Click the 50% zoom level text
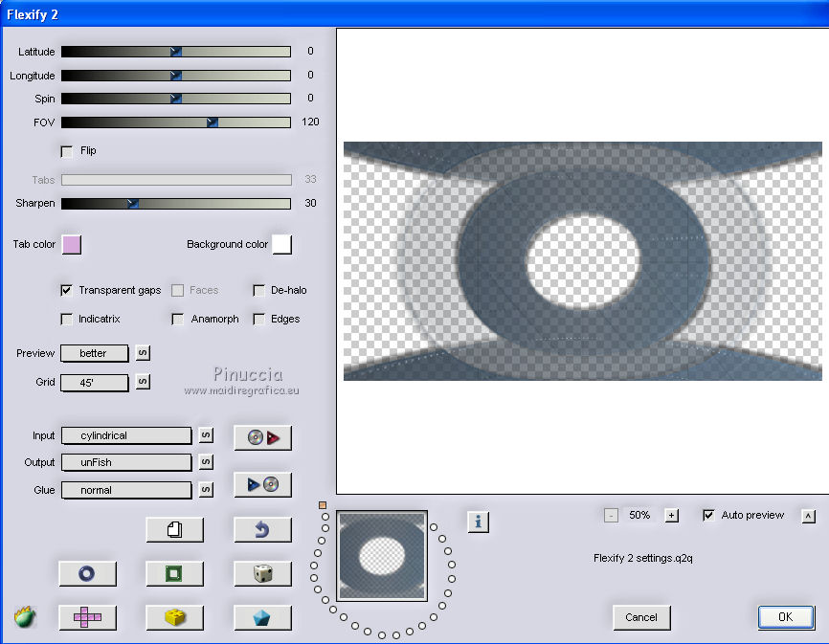This screenshot has width=829, height=644. (x=639, y=515)
